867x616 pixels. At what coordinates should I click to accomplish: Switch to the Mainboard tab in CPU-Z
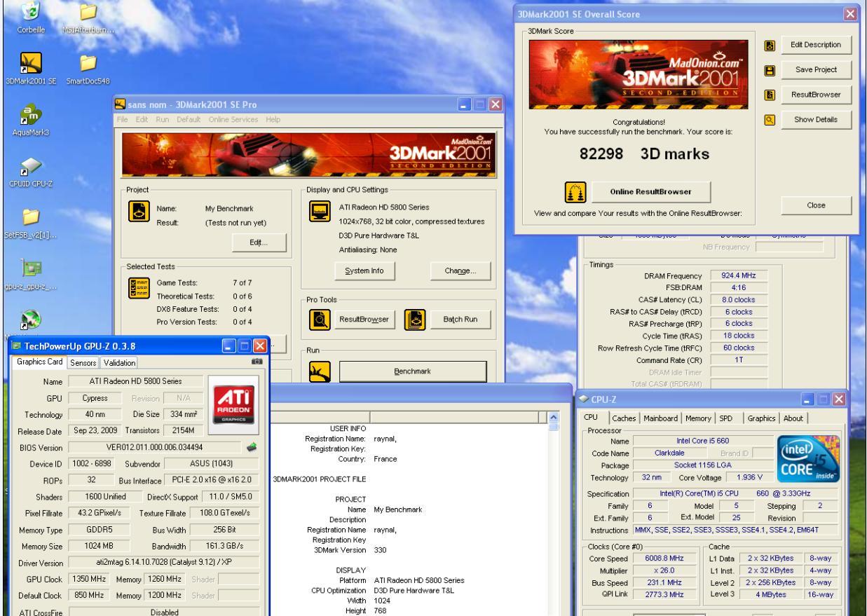click(x=662, y=418)
